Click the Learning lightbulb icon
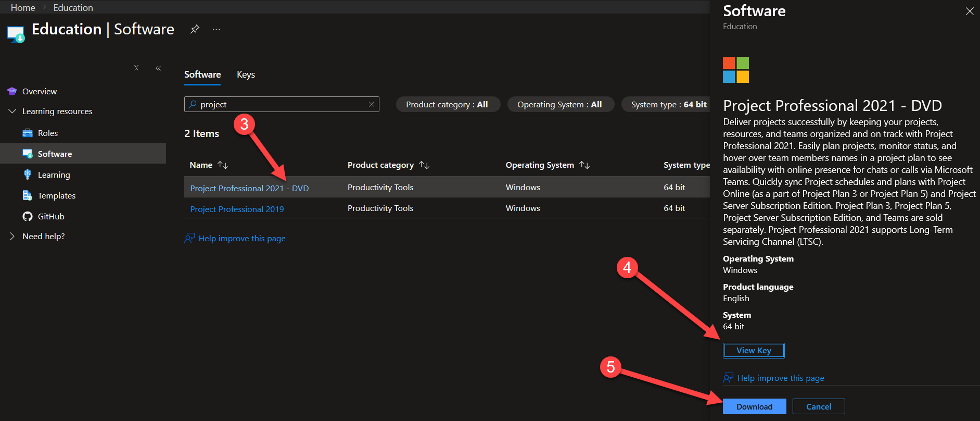 tap(28, 175)
